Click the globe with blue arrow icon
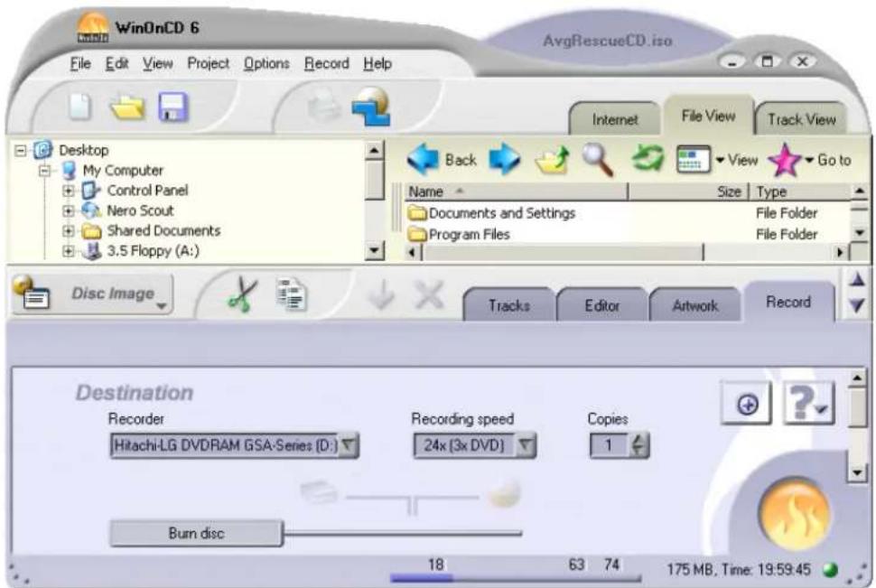Screen dimensions: 876x588 tap(371, 107)
